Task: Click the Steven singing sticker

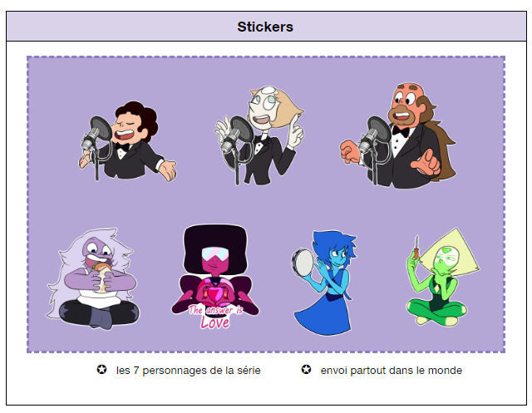Action: 128,141
